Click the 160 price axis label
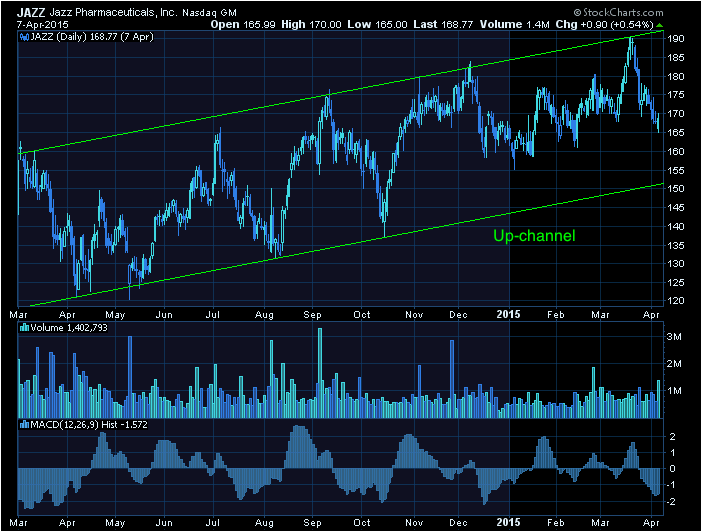702x532 pixels. [x=676, y=151]
